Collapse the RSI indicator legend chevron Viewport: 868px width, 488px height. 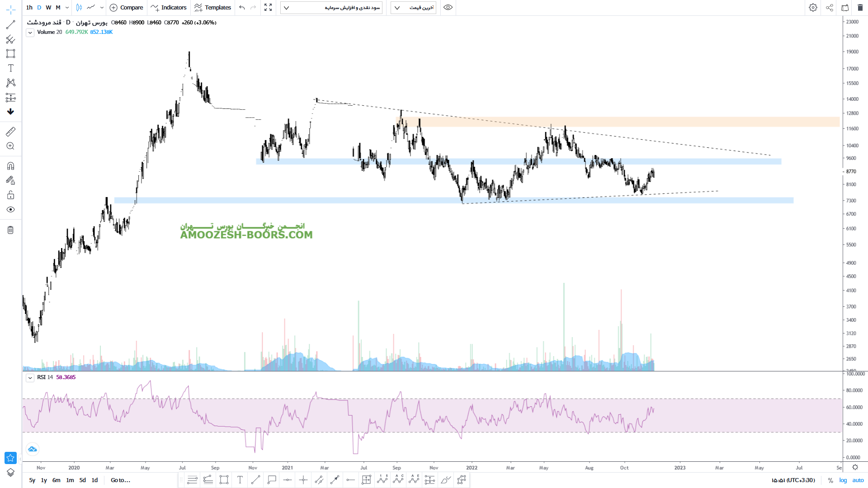pos(30,378)
